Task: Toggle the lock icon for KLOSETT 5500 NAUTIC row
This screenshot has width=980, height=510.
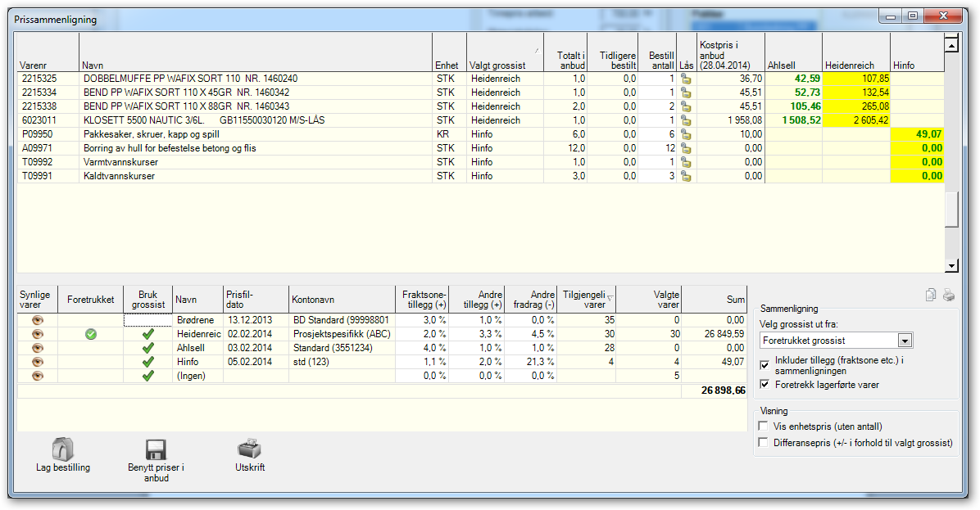Action: pyautogui.click(x=687, y=120)
